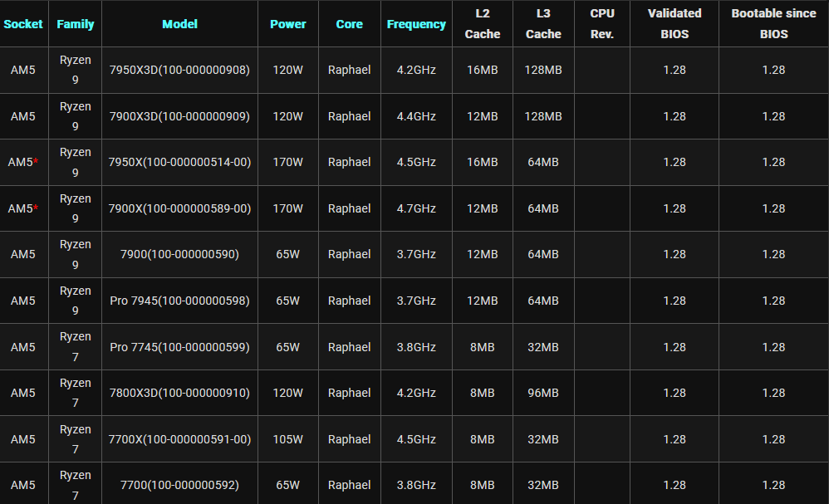This screenshot has height=504, width=829.
Task: Click 4.7GHz frequency in 7900X row
Action: pos(417,208)
